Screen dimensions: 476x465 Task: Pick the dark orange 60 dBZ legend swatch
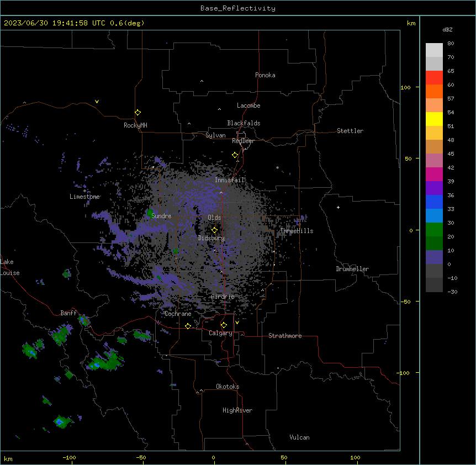pos(434,91)
